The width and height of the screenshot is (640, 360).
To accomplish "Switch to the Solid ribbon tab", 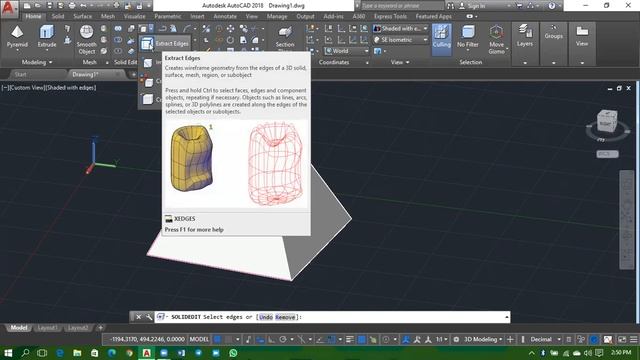I will [x=58, y=16].
